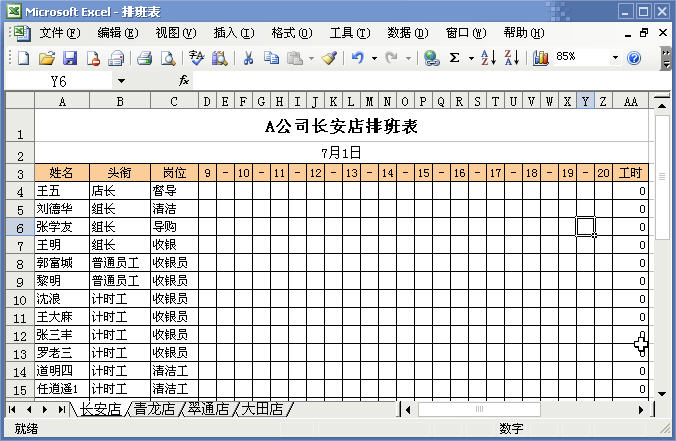Save the workbook with the floppy disk icon
Screen dimensions: 676x441
tap(70, 58)
